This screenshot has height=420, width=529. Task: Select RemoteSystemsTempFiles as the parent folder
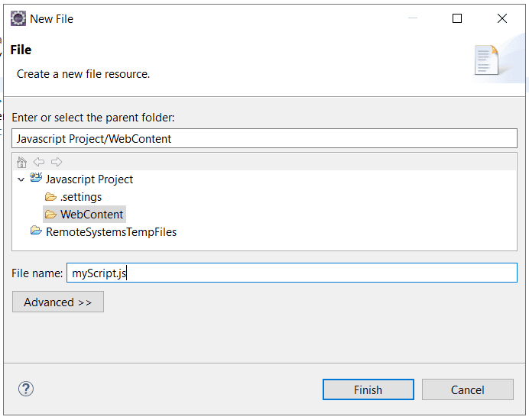112,232
